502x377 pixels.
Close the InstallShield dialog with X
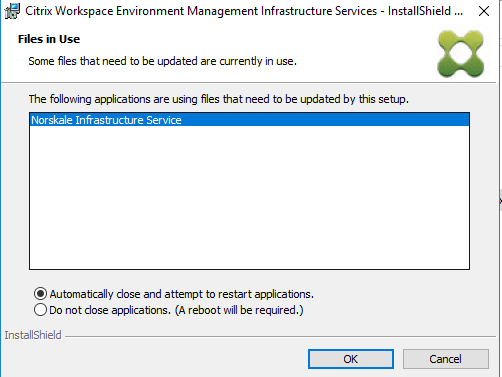(x=484, y=11)
